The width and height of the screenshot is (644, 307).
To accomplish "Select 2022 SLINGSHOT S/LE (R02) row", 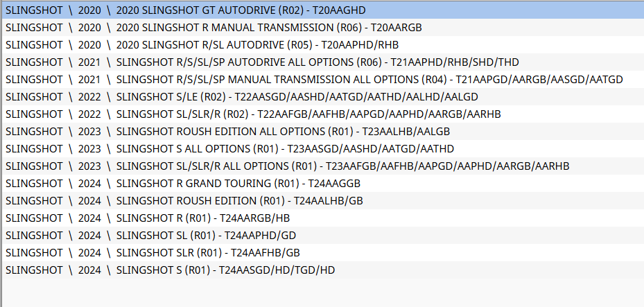I will pyautogui.click(x=323, y=97).
